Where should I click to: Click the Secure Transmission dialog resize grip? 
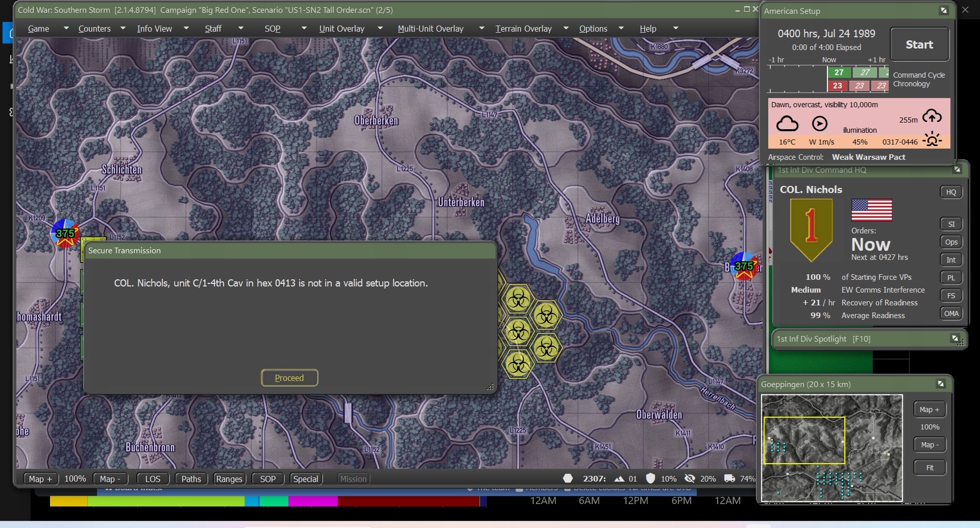[x=490, y=387]
